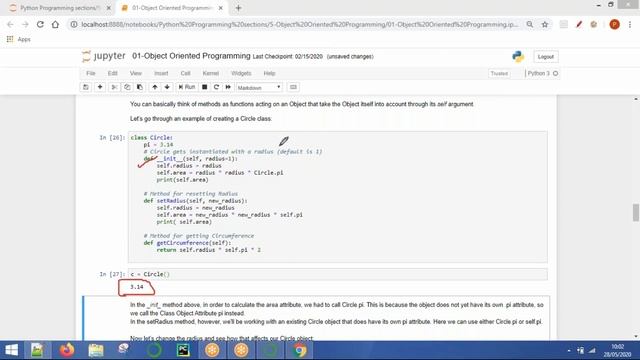The height and width of the screenshot is (360, 640).
Task: Rename notebook title 01-Object Oriented Programming
Action: pos(191,56)
